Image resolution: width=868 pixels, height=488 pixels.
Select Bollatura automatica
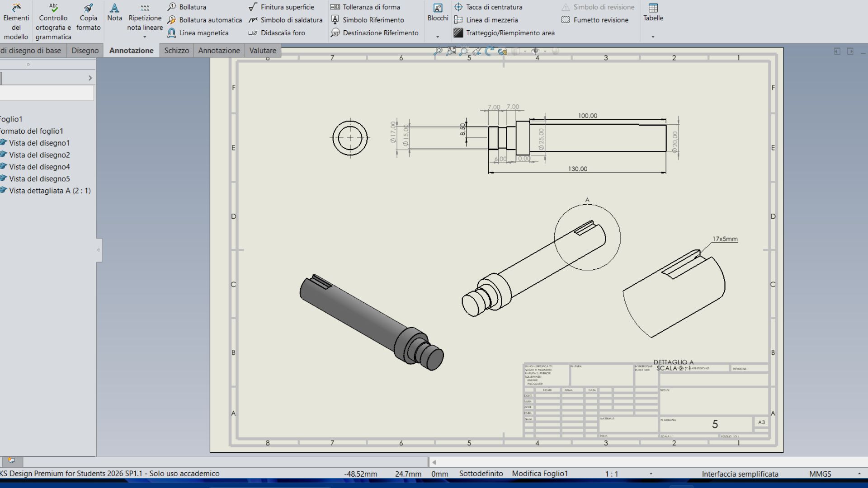(204, 20)
